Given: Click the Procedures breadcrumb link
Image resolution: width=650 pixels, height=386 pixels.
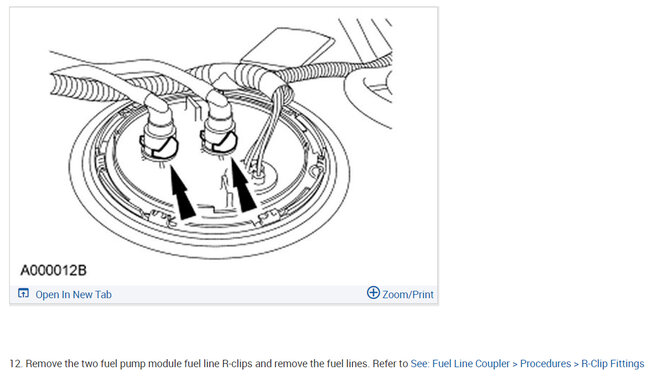Looking at the screenshot, I should (546, 364).
